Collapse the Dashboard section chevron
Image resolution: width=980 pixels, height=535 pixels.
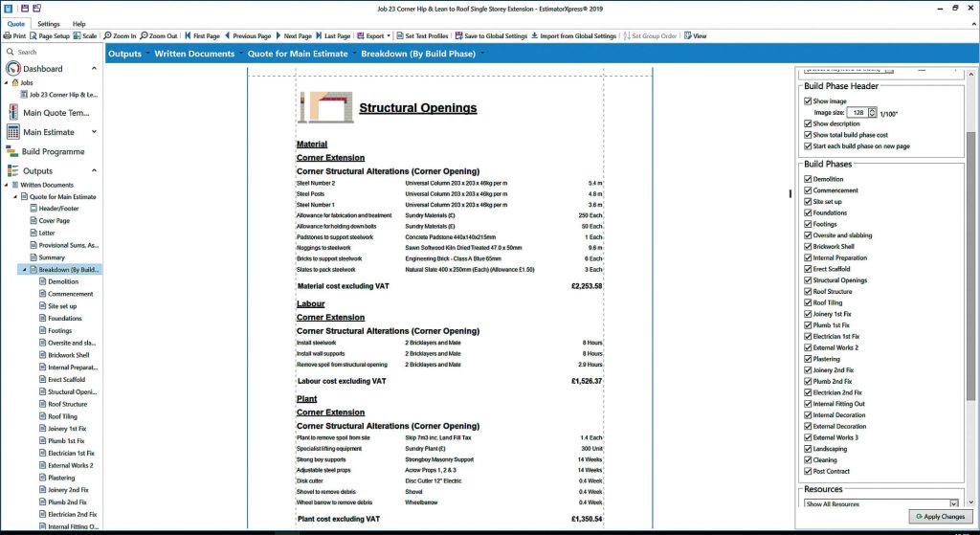coord(94,69)
